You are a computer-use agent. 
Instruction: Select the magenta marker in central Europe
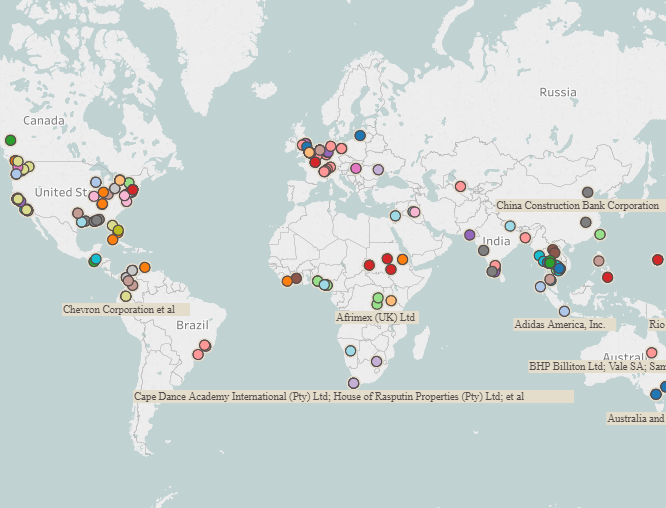355,168
